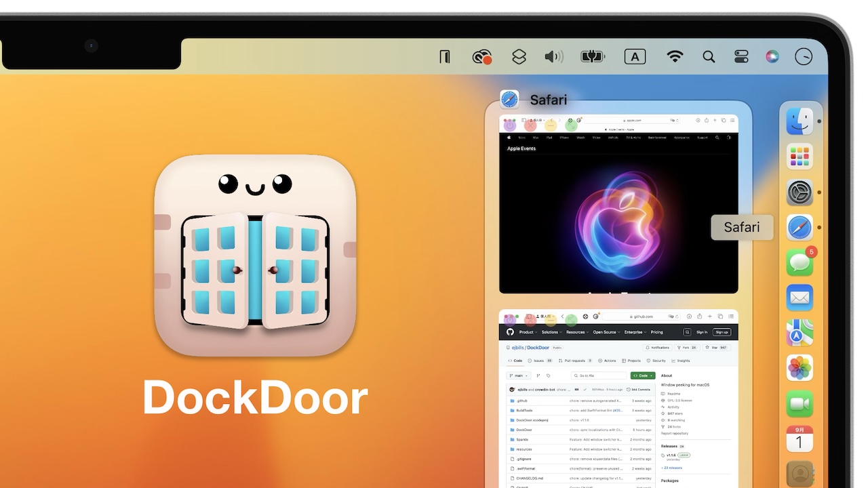Click the volume icon in menu bar
This screenshot has height=488, width=868.
point(554,57)
